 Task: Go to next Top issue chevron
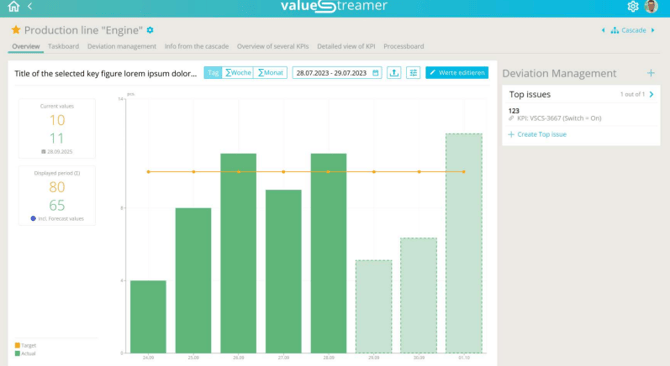pos(652,94)
